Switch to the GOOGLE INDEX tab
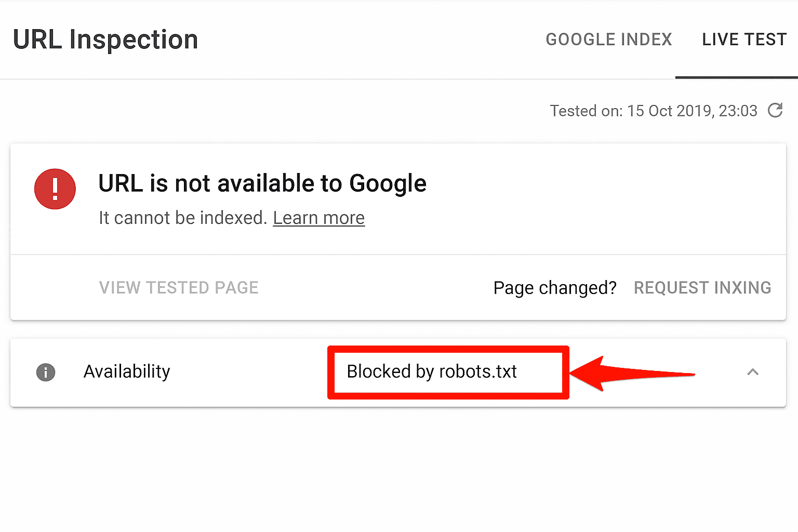The width and height of the screenshot is (798, 532). point(608,39)
